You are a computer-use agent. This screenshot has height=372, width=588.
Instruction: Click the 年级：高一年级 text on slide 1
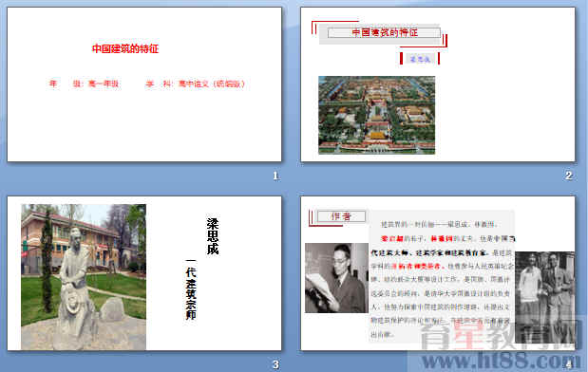(85, 84)
